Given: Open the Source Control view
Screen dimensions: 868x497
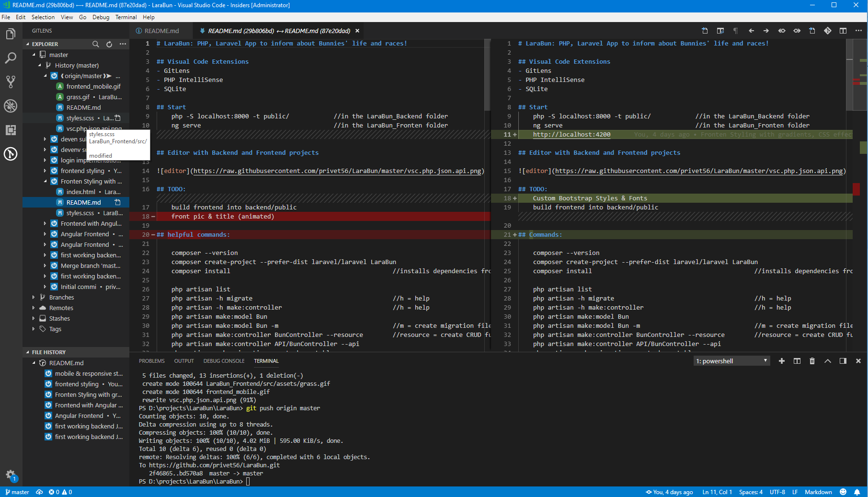Looking at the screenshot, I should point(11,82).
